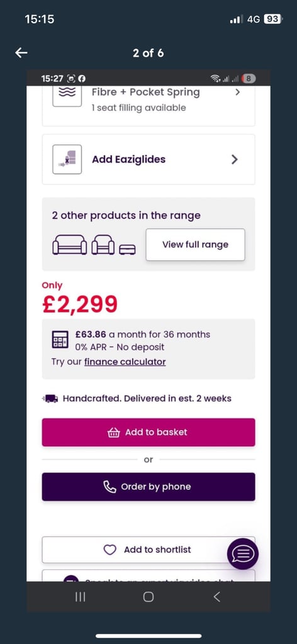Expand the Add Eaziglides option

pyautogui.click(x=148, y=159)
